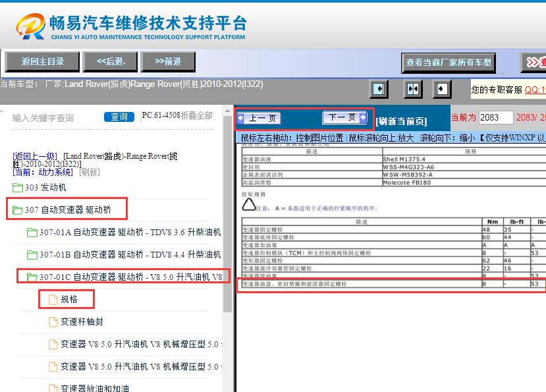Open the 变速杆轴封 page
The image size is (546, 392).
point(82,322)
